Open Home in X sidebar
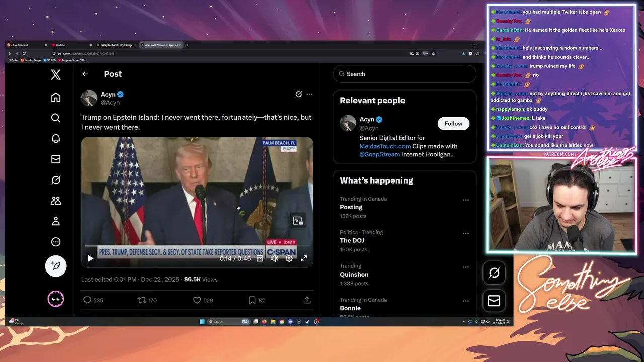644x362 pixels. point(56,97)
